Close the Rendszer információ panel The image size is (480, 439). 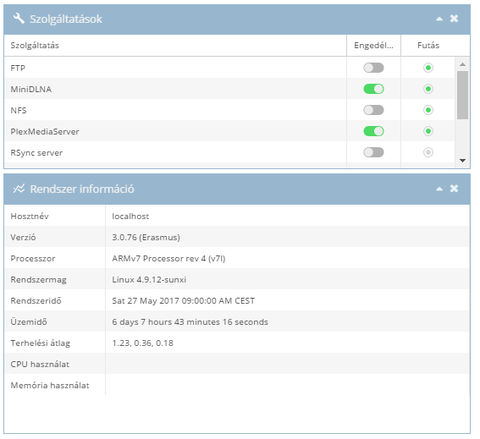coord(454,188)
